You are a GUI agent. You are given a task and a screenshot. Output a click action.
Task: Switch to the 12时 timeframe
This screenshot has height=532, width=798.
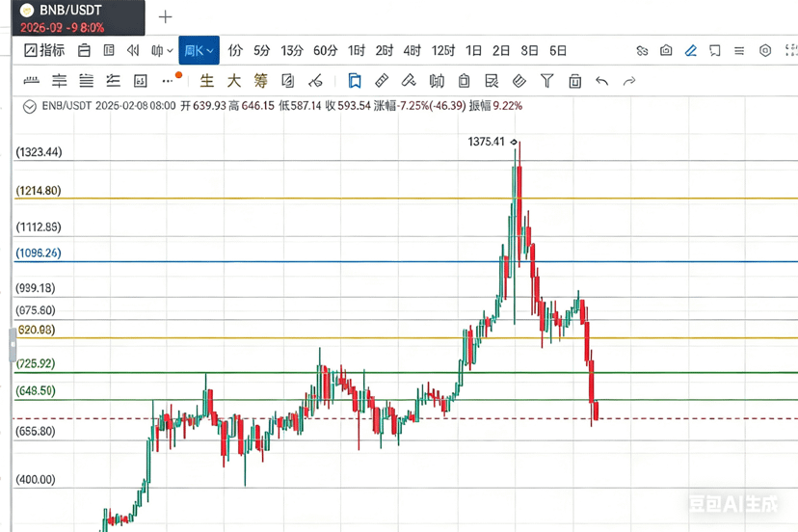point(442,50)
